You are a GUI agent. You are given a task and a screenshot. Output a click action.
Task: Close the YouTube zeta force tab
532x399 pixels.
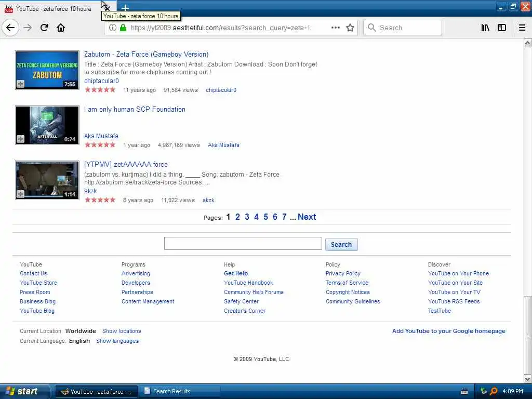[107, 8]
